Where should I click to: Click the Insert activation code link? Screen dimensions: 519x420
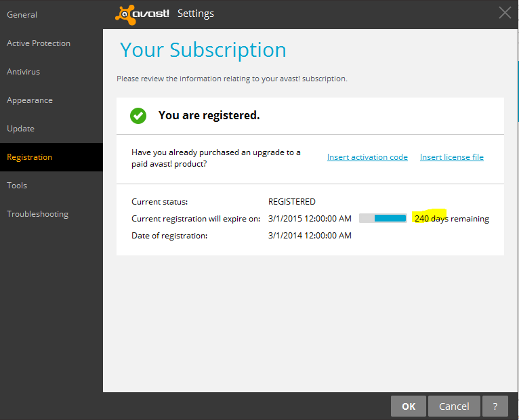point(367,157)
